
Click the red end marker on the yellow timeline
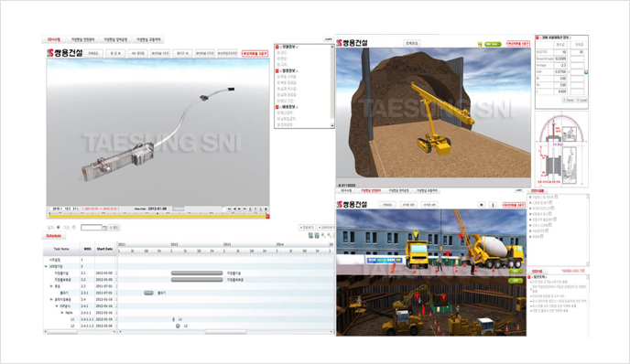point(267,217)
